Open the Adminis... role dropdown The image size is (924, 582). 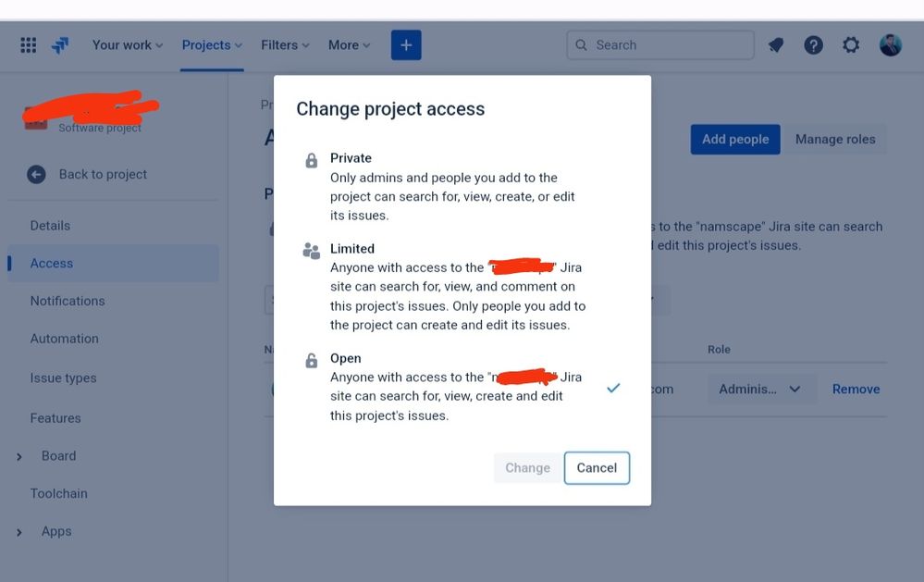(761, 390)
